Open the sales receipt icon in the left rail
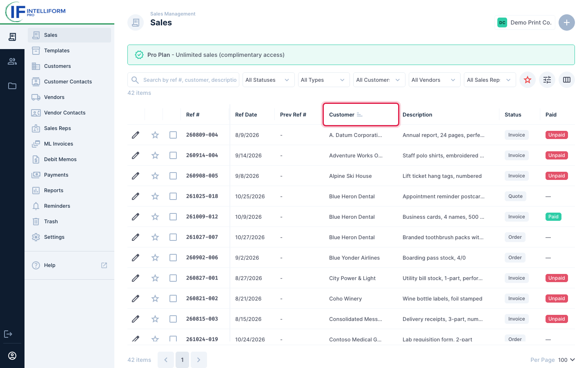The image size is (588, 368). click(12, 37)
